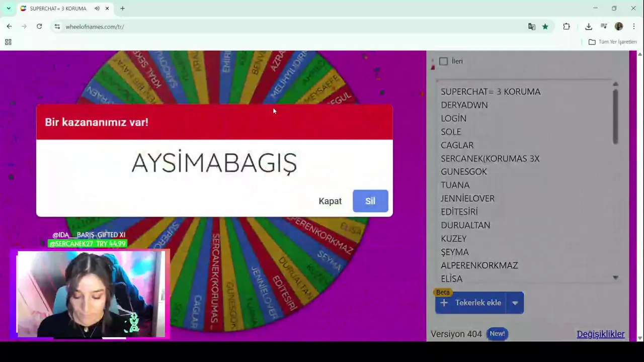Viewport: 644px width, 362px height.
Task: Open browser downloads icon
Action: click(589, 27)
